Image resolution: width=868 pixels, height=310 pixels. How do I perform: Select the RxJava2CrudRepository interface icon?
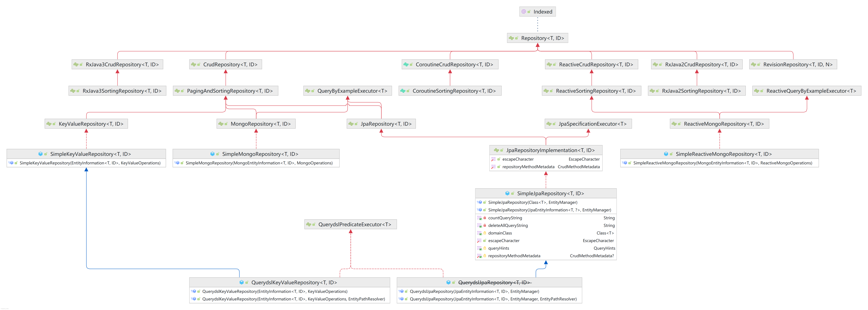coord(655,64)
